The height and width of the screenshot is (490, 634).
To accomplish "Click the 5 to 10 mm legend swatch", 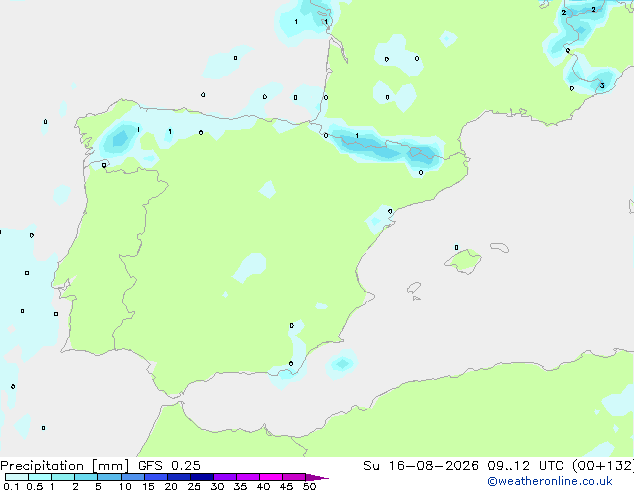I will tap(109, 477).
